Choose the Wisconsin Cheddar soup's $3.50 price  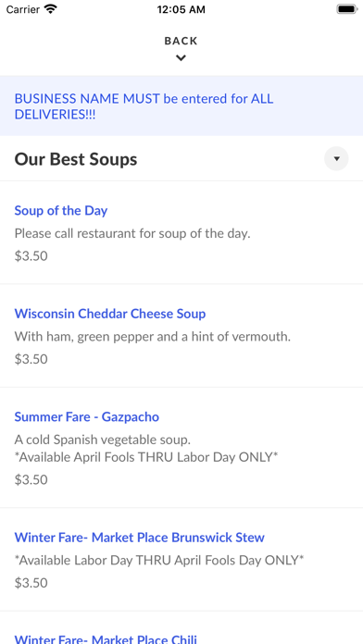[x=31, y=359]
